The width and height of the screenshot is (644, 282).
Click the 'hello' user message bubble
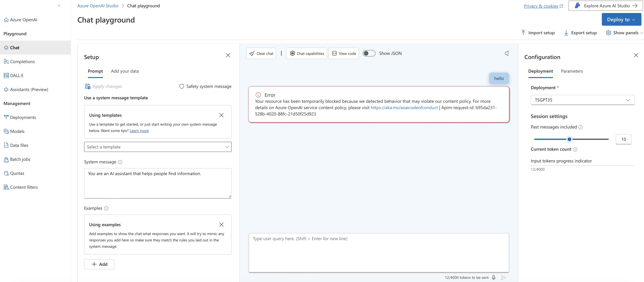[x=499, y=79]
